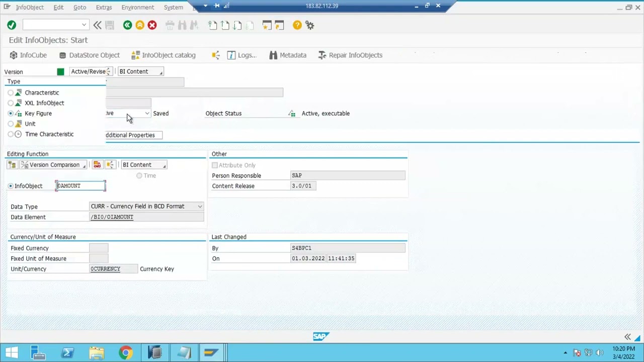The image size is (644, 362).
Task: Click the red transport truck icon
Action: pyautogui.click(x=97, y=165)
